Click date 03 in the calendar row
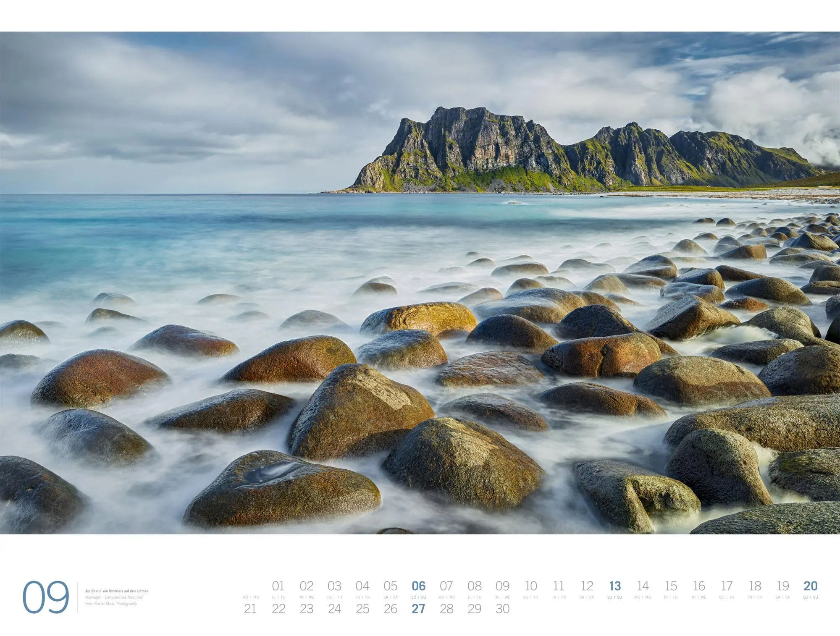 point(334,586)
